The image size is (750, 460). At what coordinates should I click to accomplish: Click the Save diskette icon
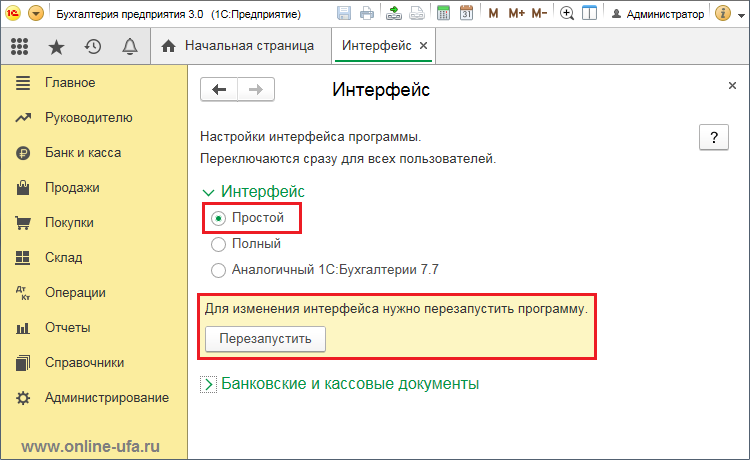click(344, 13)
